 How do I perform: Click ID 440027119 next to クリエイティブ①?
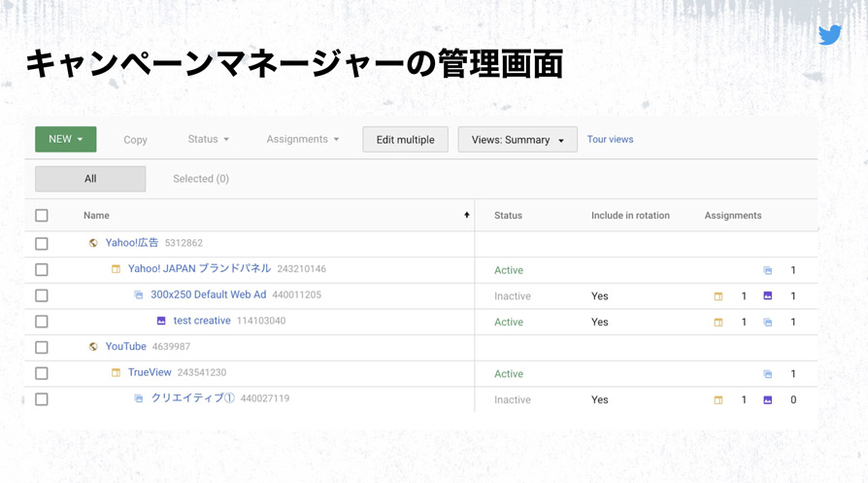tap(265, 398)
